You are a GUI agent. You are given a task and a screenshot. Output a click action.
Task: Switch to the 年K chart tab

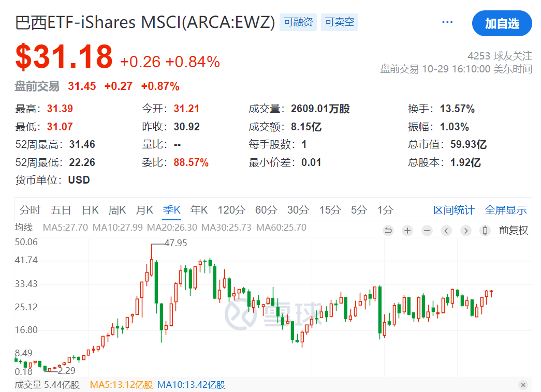click(x=199, y=210)
